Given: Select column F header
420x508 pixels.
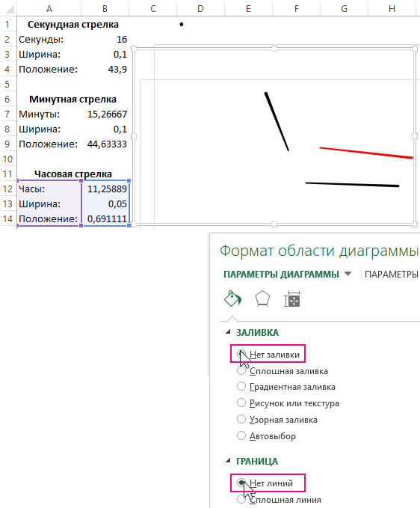Looking at the screenshot, I should 297,8.
